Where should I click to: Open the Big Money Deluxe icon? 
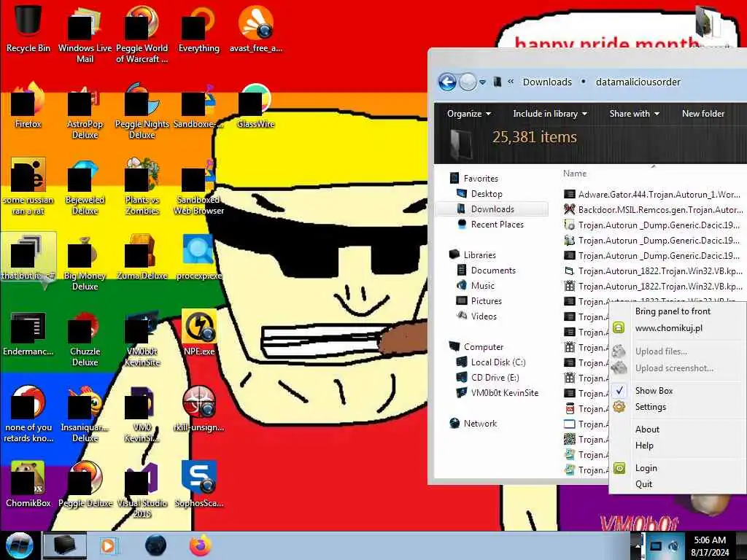[85, 262]
